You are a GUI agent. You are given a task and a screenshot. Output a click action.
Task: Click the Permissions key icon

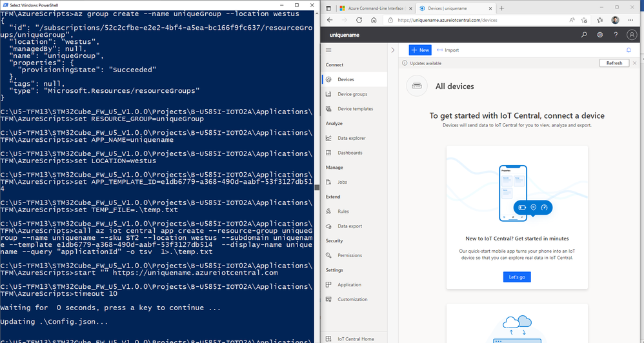click(x=328, y=255)
